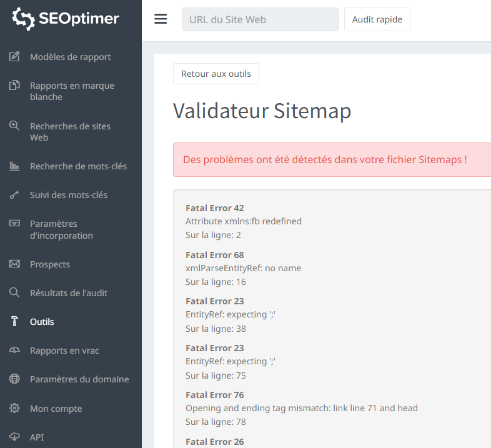Screen dimensions: 491x448
Task: Go to Paramètres du domaine
Action: pyautogui.click(x=79, y=379)
